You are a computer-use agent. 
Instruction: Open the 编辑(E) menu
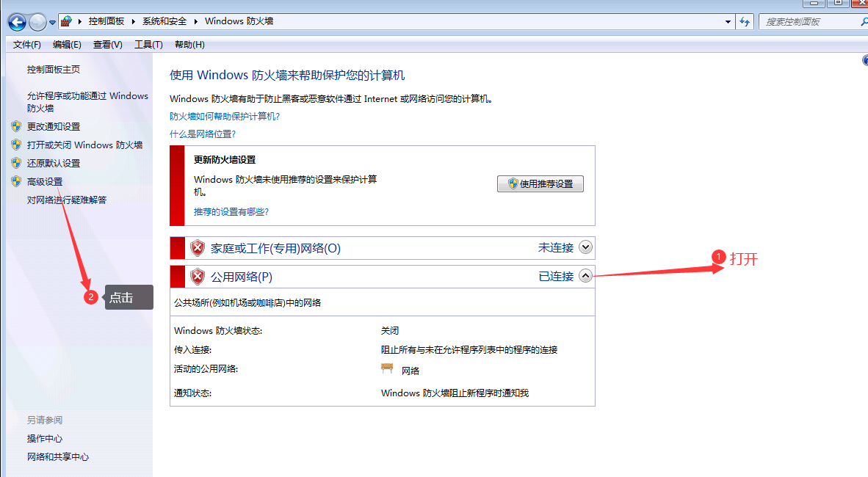(67, 44)
